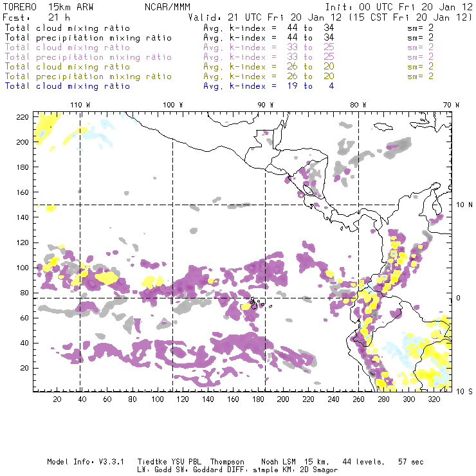The image size is (476, 476).
Task: Click the "10 S" latitude label
Action: point(464,392)
